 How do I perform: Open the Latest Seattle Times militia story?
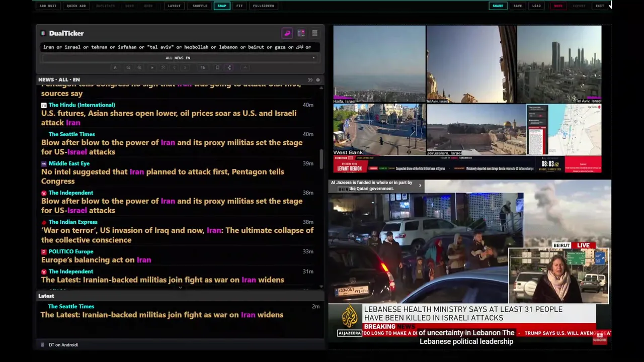[162, 315]
